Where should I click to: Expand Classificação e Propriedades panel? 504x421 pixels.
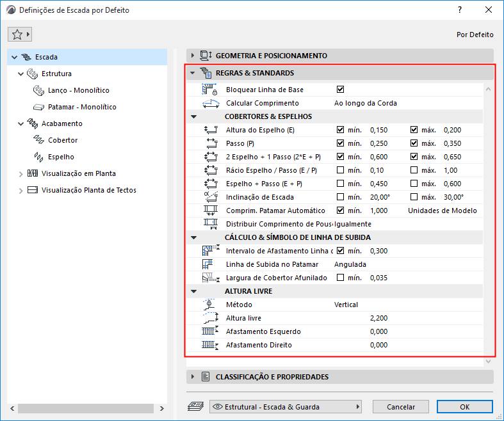[193, 377]
